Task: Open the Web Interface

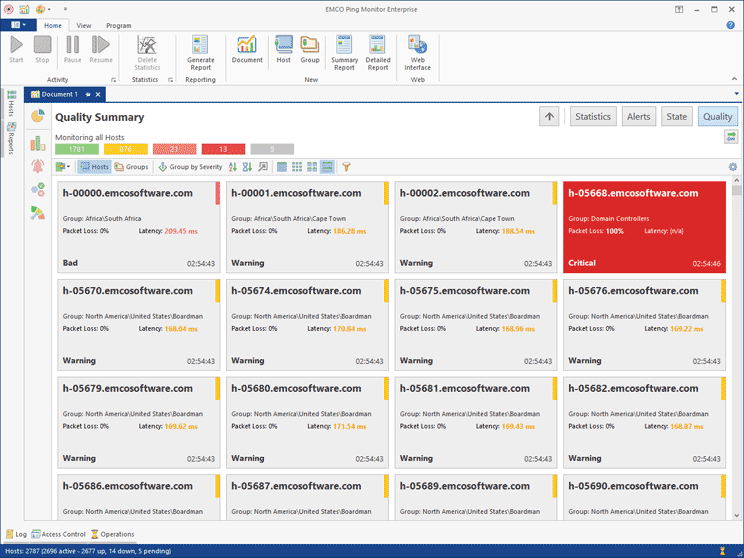Action: (x=417, y=50)
